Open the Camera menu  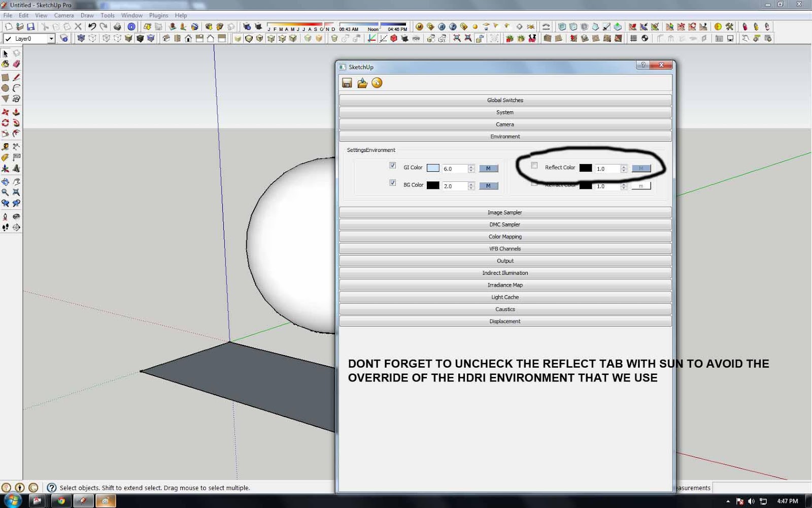point(64,15)
